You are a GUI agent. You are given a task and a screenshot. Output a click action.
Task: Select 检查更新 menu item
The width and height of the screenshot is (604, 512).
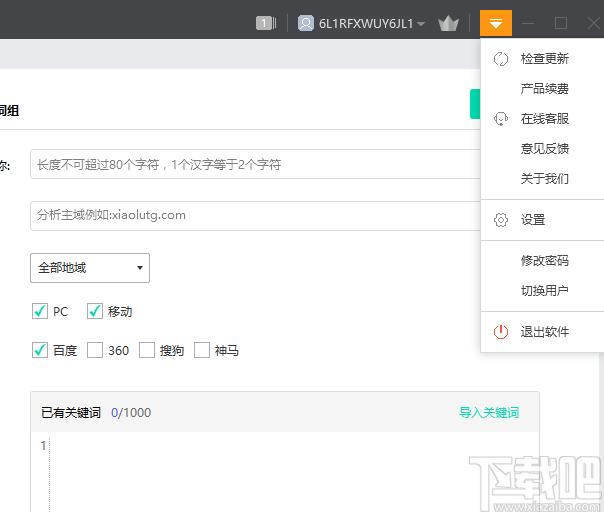(542, 59)
